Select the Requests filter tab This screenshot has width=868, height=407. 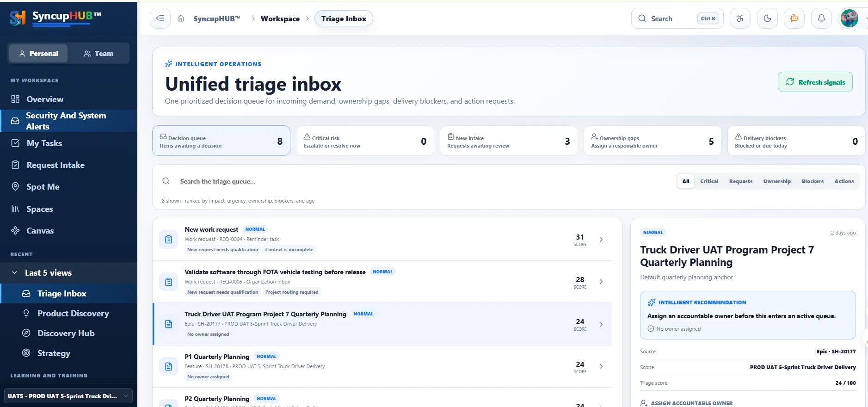coord(740,181)
